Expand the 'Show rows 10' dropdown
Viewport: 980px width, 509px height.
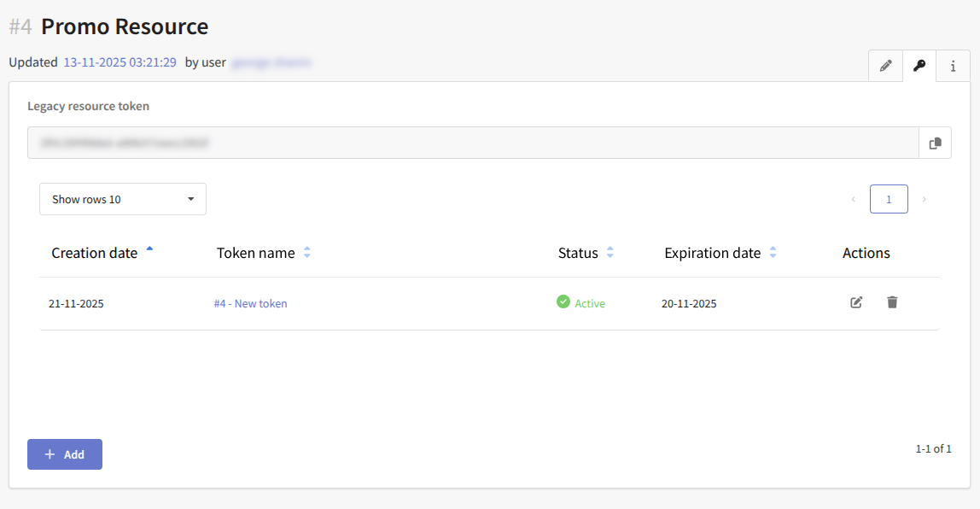pyautogui.click(x=123, y=199)
